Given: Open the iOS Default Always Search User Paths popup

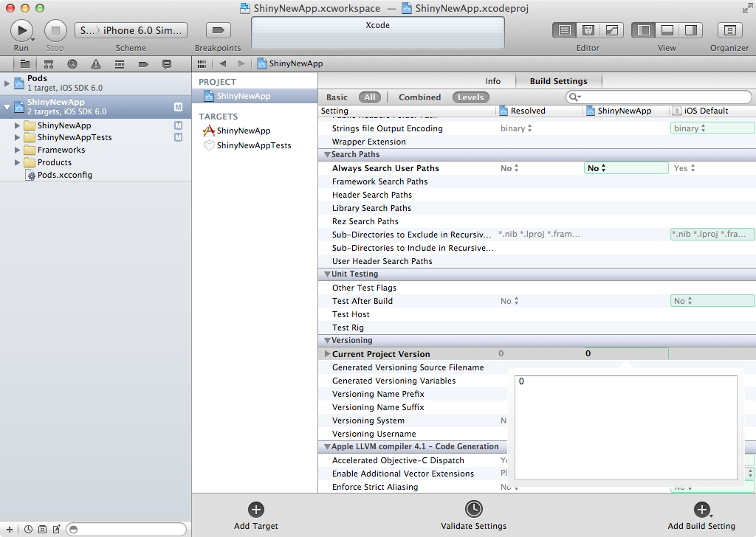Looking at the screenshot, I should pos(684,168).
